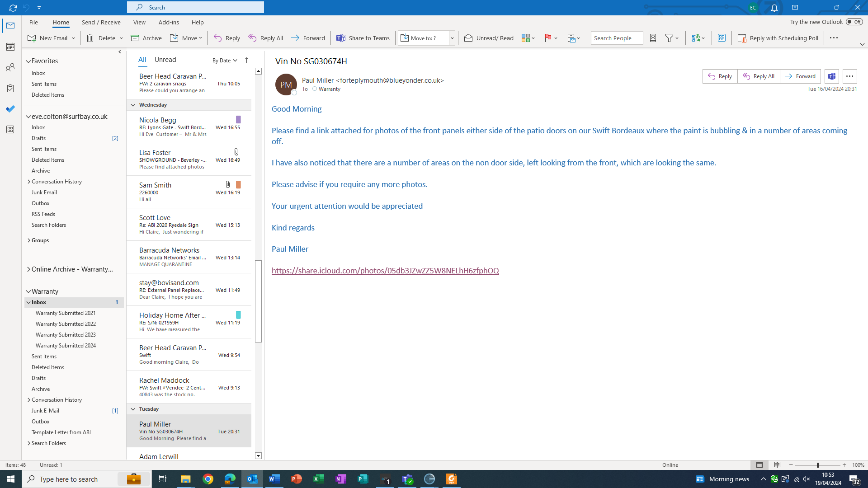Open the To Do checkmark icon
This screenshot has width=868, height=488.
(10, 109)
